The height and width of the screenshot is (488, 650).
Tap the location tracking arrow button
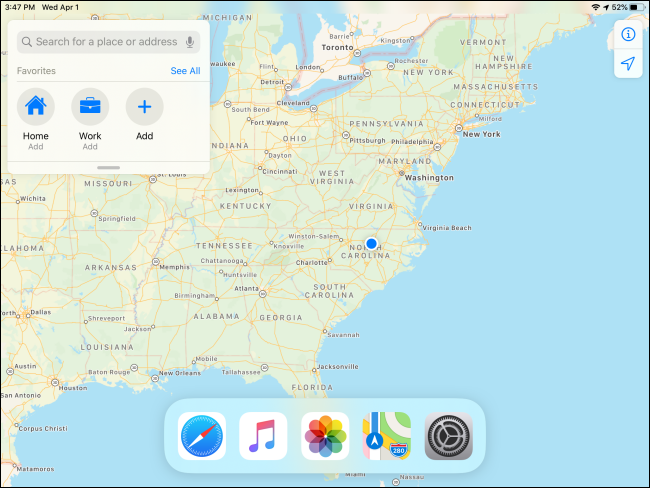coord(628,63)
